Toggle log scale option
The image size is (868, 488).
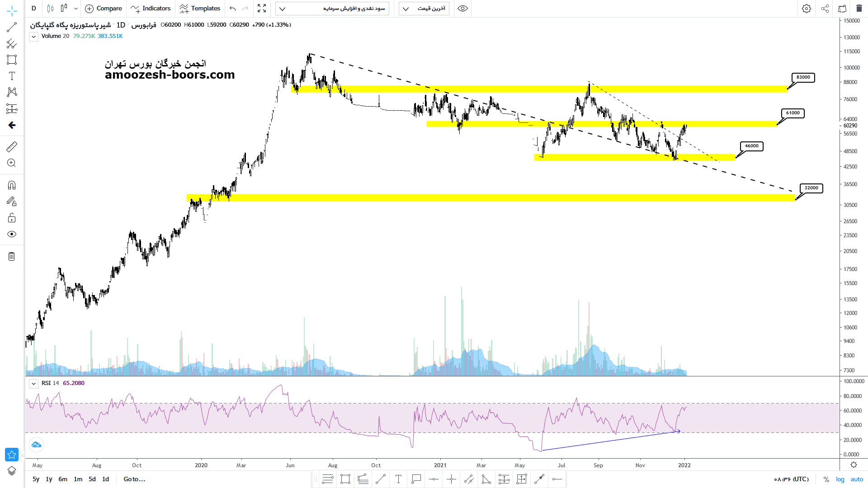pos(840,479)
